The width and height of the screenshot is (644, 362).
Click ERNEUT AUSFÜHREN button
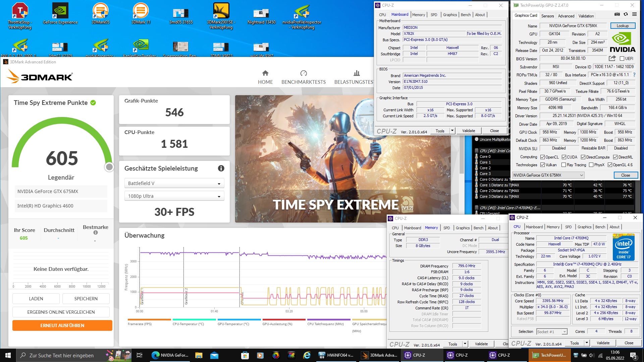62,325
